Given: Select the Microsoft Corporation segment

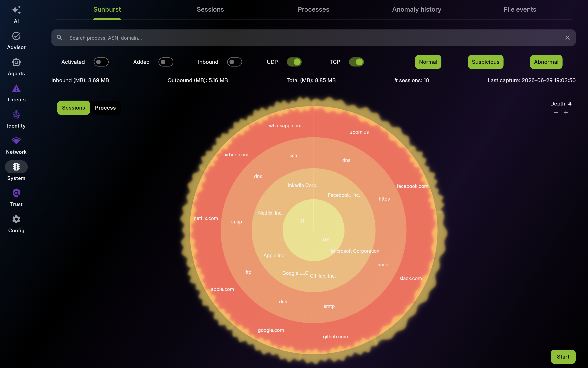Looking at the screenshot, I should (x=355, y=251).
